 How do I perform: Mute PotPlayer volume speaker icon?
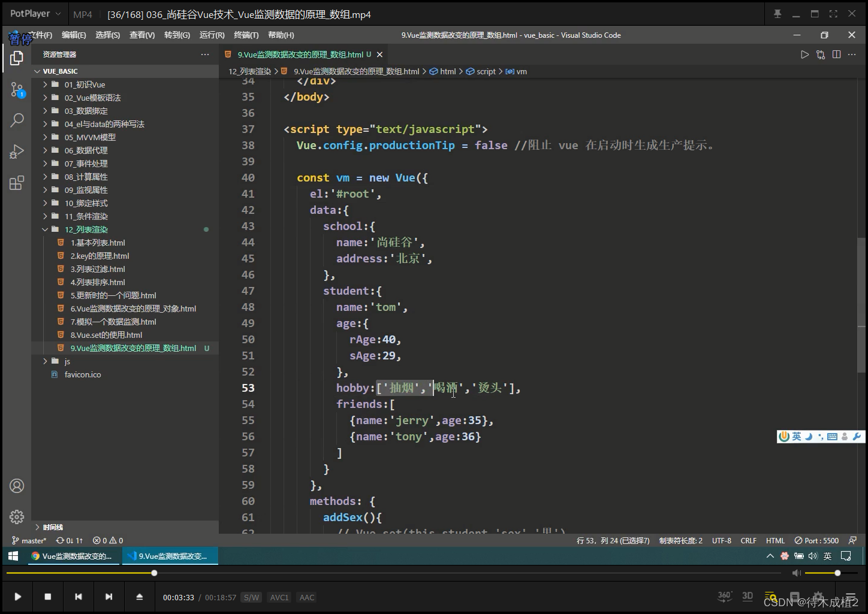click(x=796, y=573)
